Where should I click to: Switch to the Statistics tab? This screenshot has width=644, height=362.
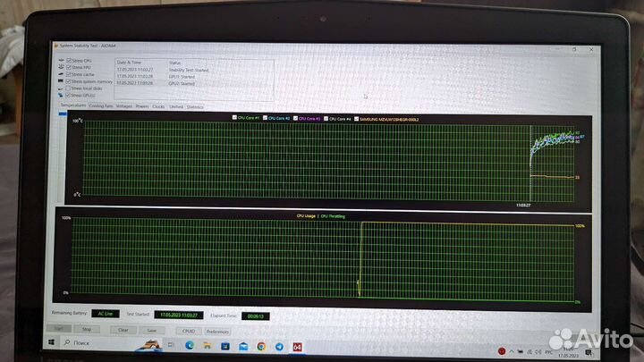pyautogui.click(x=195, y=105)
